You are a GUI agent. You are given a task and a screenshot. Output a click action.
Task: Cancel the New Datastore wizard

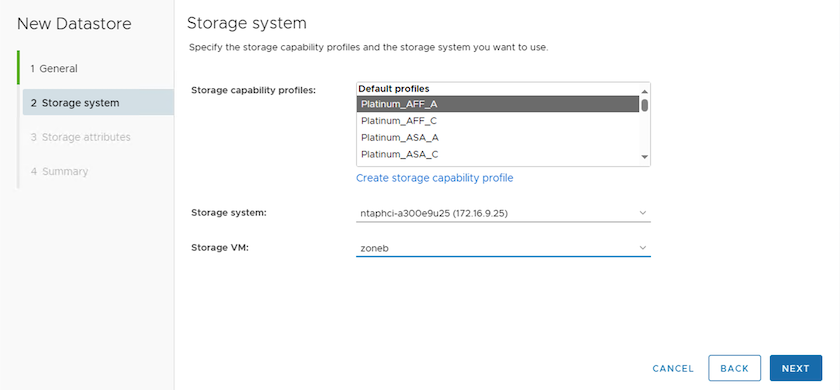(x=673, y=369)
